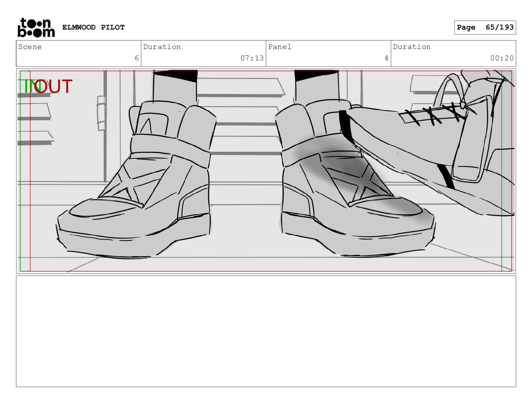The image size is (532, 411).
Task: Click the empty notes box below the panel
Action: click(x=266, y=331)
